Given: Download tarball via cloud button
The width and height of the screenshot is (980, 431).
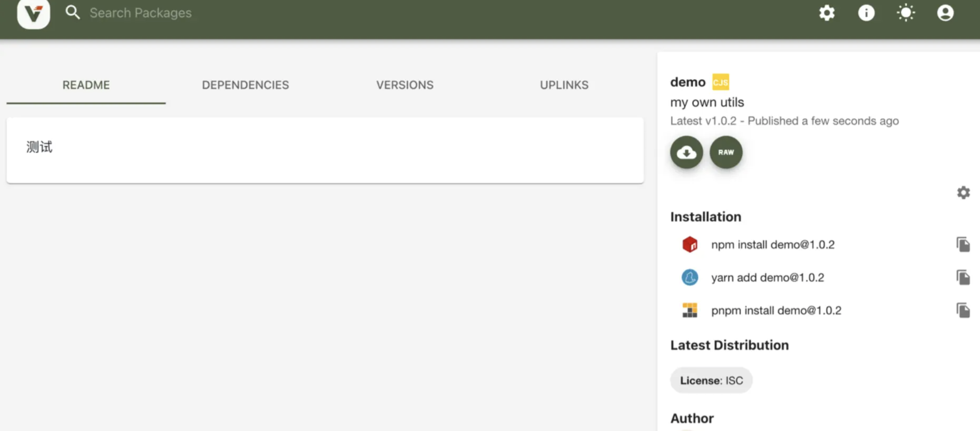Looking at the screenshot, I should click(686, 152).
